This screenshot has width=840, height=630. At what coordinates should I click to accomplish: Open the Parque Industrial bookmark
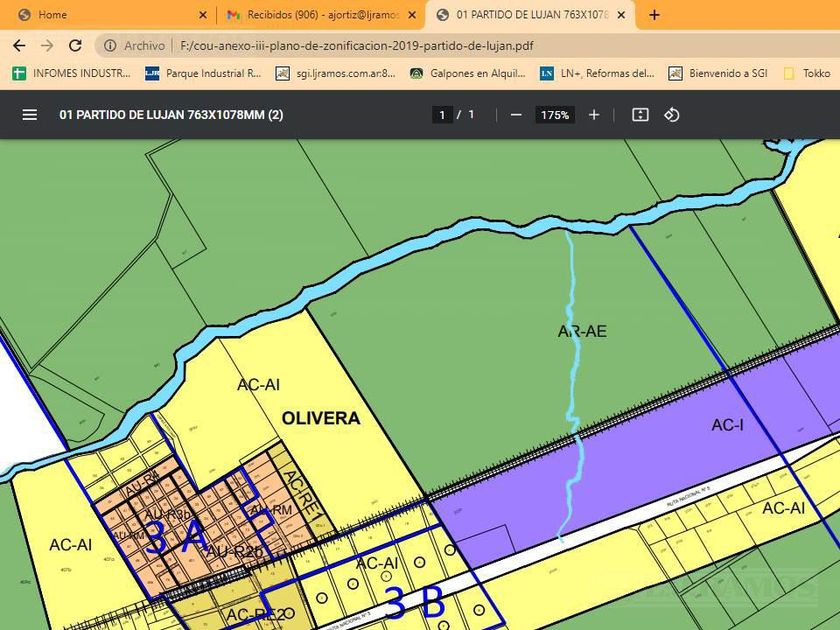(x=203, y=73)
